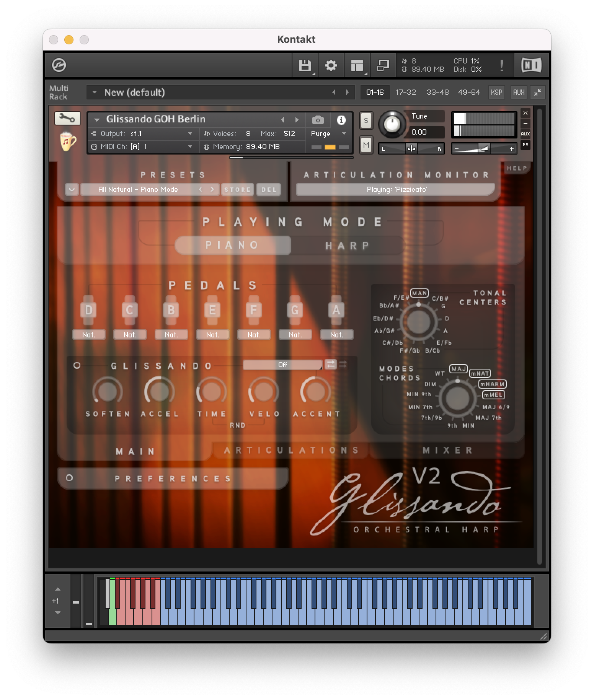
Task: Click the Modes Chords dial
Action: 457,398
